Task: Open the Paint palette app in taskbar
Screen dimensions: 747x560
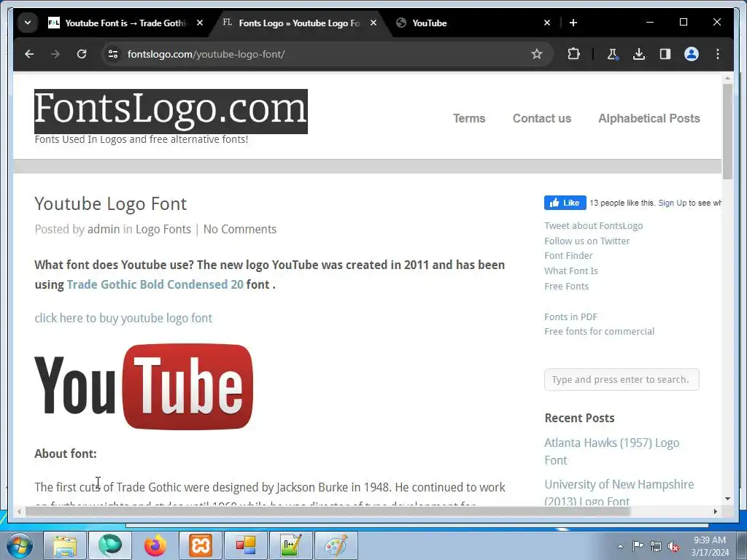Action: pos(336,545)
